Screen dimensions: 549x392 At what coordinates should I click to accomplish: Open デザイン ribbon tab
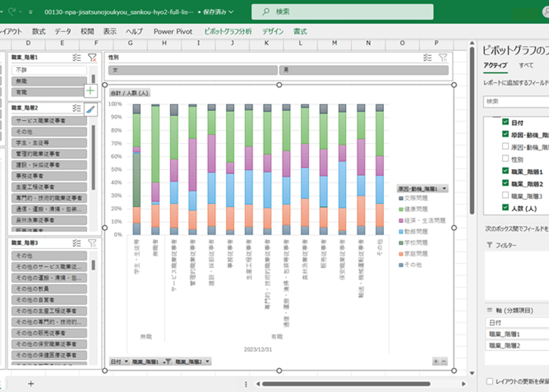point(273,31)
